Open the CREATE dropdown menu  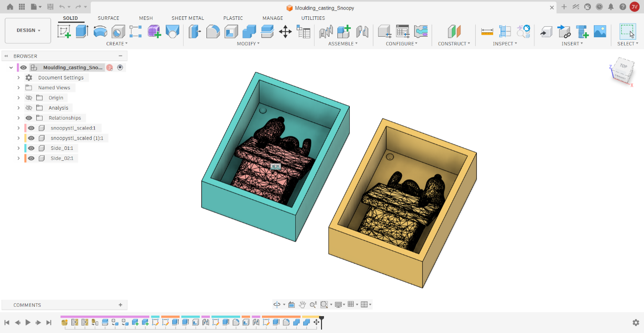pos(117,44)
